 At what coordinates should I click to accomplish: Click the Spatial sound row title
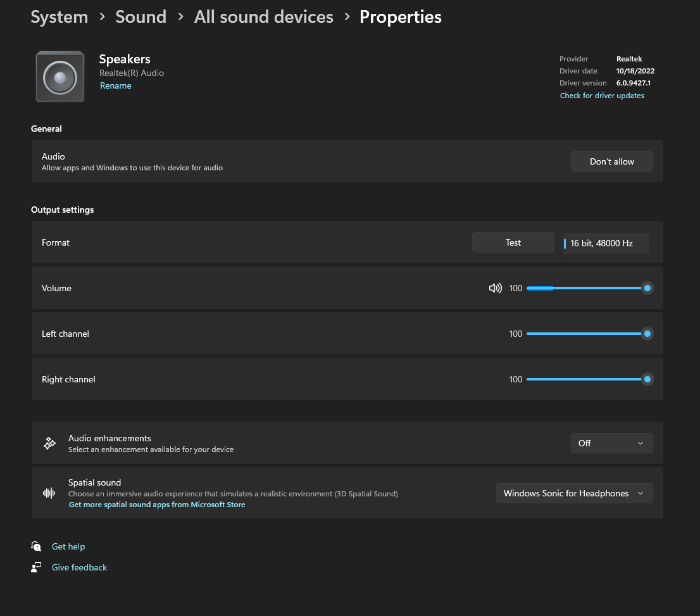click(95, 482)
